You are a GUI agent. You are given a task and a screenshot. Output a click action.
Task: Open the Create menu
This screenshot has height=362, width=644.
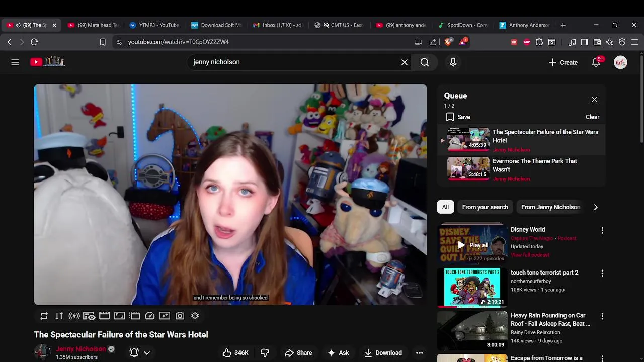pos(563,62)
